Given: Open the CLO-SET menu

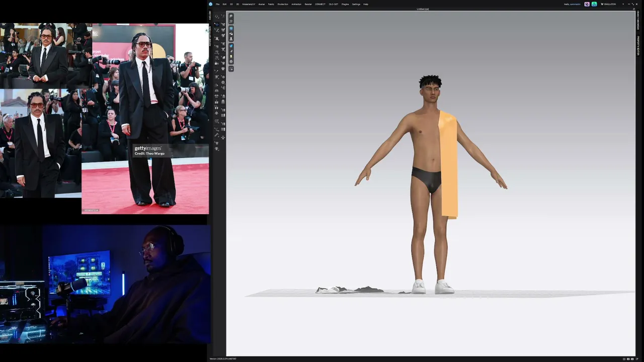Looking at the screenshot, I should 334,4.
